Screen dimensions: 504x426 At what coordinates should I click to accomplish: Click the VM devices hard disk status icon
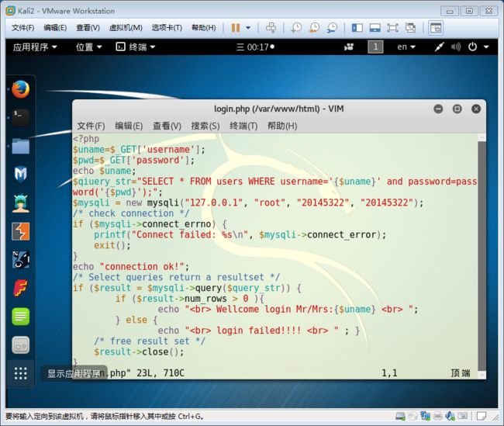400,417
